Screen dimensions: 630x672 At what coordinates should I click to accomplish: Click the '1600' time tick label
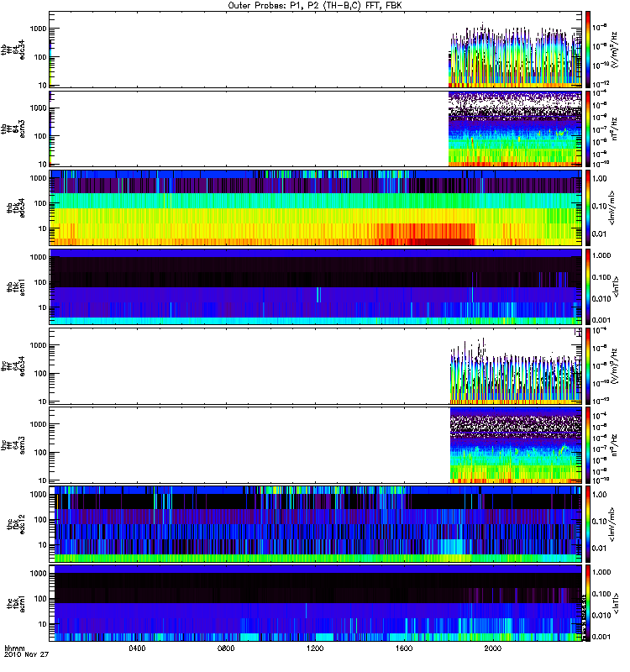tap(404, 648)
